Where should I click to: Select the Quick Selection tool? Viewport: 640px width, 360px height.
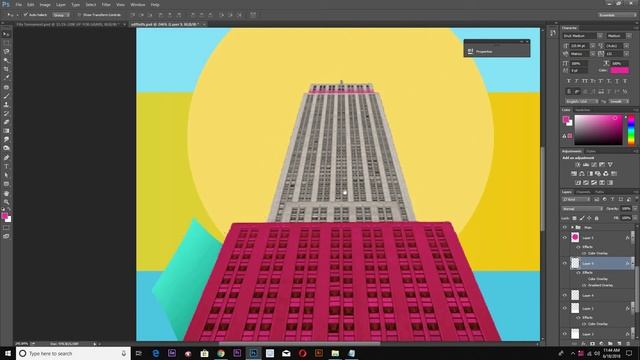6,60
